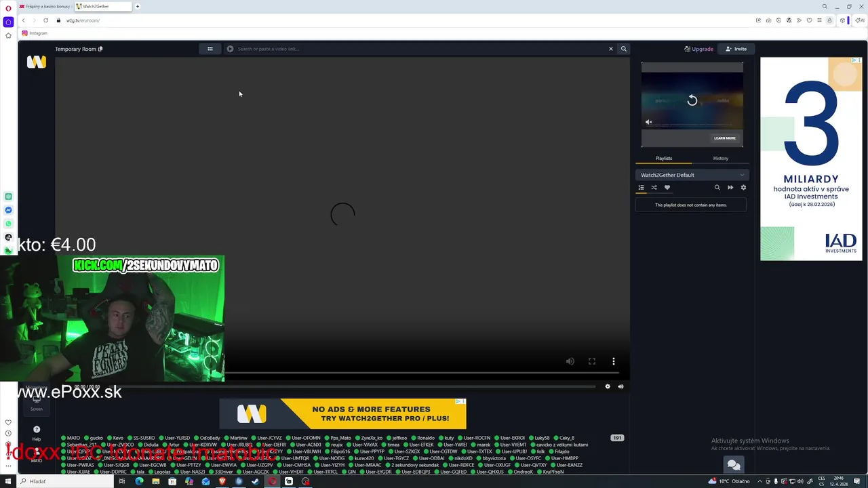This screenshot has width=868, height=488.
Task: Click Learn More on the ad video
Action: tap(724, 138)
